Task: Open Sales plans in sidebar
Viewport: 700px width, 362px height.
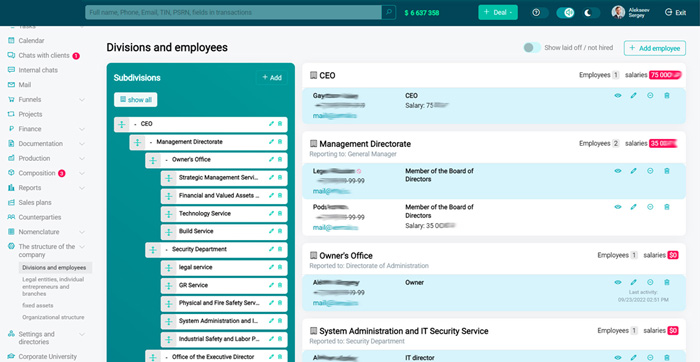Action: click(x=35, y=203)
